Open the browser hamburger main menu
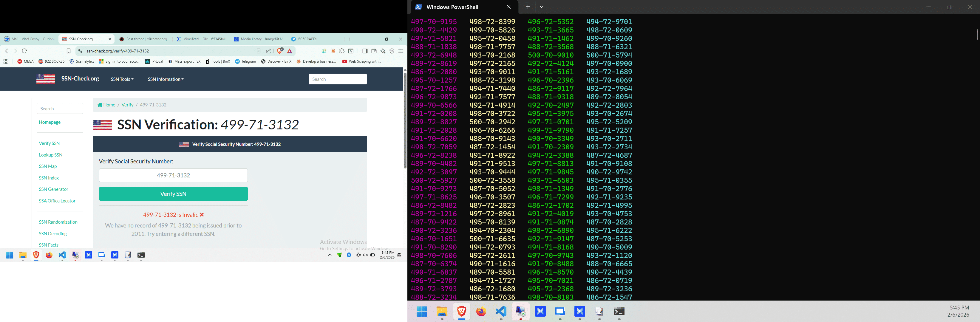This screenshot has width=980, height=322. pyautogui.click(x=401, y=51)
